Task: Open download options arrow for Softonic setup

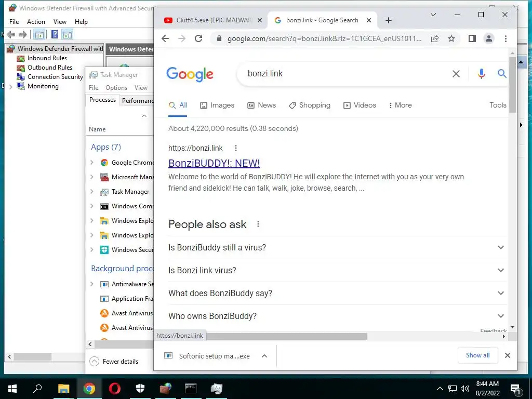Action: pyautogui.click(x=264, y=356)
